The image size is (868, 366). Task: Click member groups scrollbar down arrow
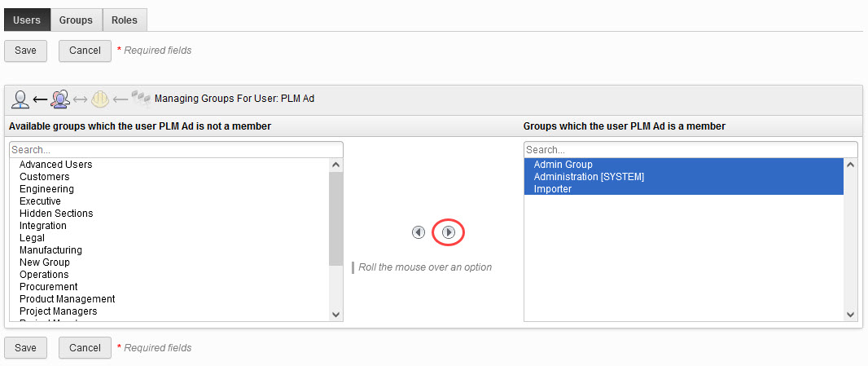click(x=851, y=315)
